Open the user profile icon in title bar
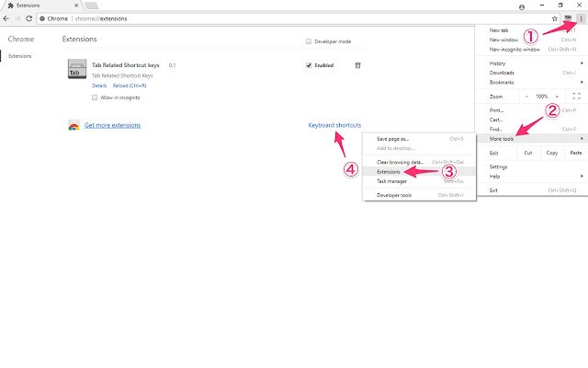588x368 pixels. point(522,7)
